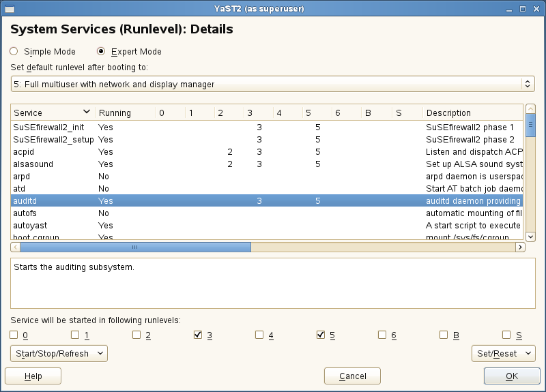The height and width of the screenshot is (392, 546).
Task: Click autoyast's Running 'Yes' cell
Action: pyautogui.click(x=106, y=226)
